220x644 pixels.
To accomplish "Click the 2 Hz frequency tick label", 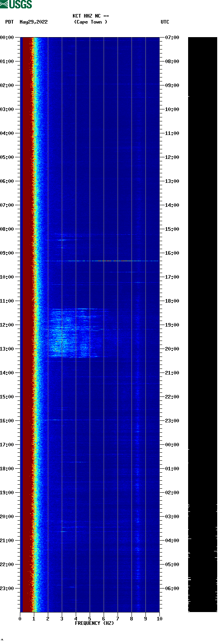I will click(48, 618).
